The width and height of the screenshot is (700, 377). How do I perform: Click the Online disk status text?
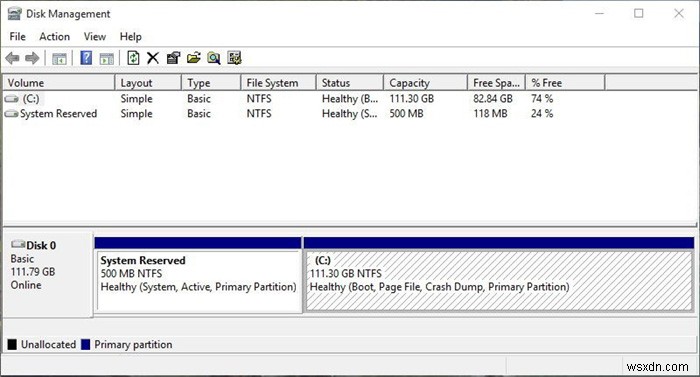pyautogui.click(x=26, y=285)
